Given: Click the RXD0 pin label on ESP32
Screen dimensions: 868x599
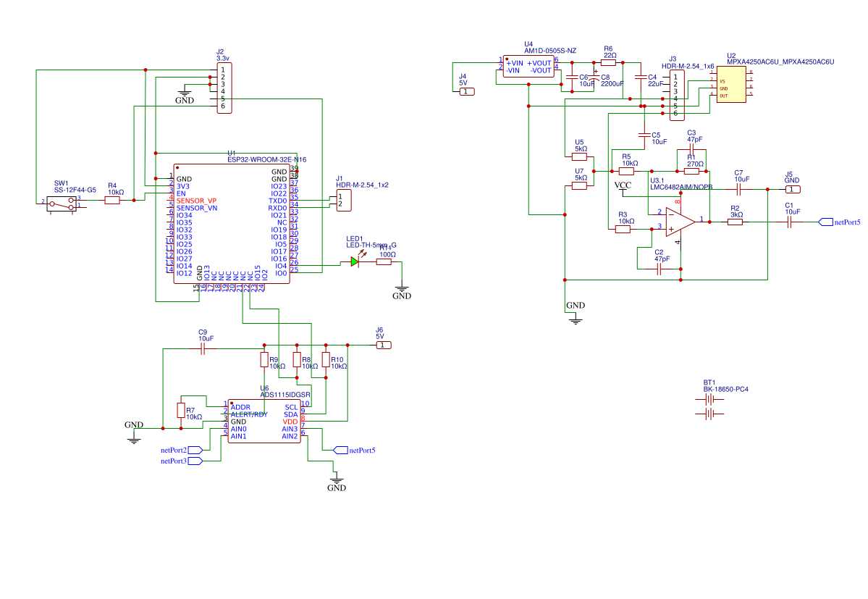Looking at the screenshot, I should [x=277, y=208].
